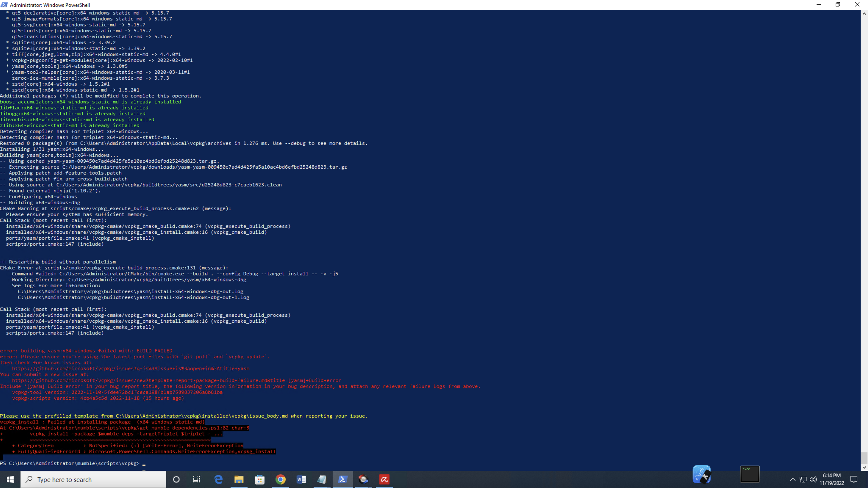Select the PowerShell taskbar icon
The width and height of the screenshot is (868, 488).
[343, 479]
